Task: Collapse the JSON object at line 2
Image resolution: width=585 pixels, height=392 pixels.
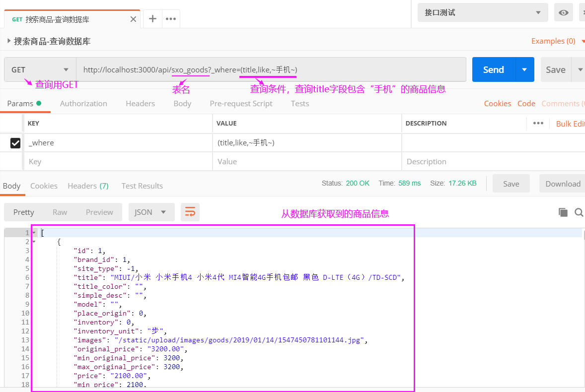Action: (x=33, y=241)
